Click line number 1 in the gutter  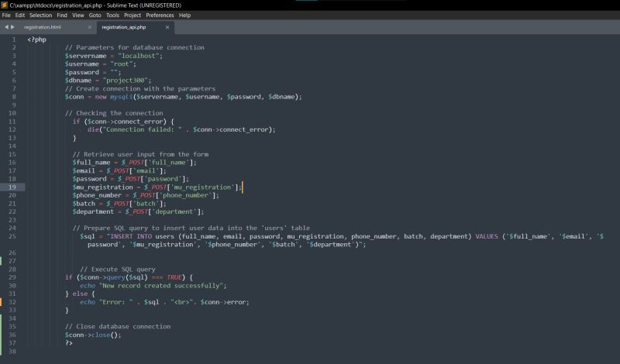tap(14, 39)
